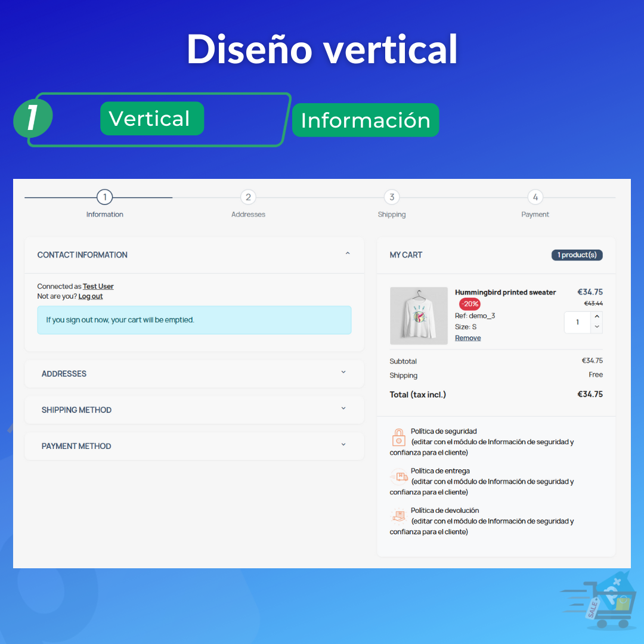Expand the Shipping Method section

(343, 408)
